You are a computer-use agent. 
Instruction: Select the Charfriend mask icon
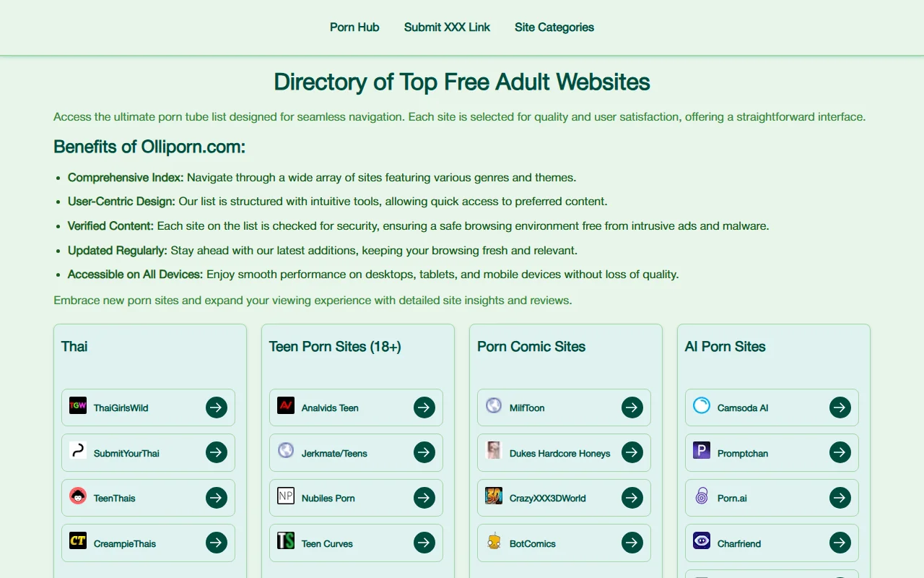[701, 543]
